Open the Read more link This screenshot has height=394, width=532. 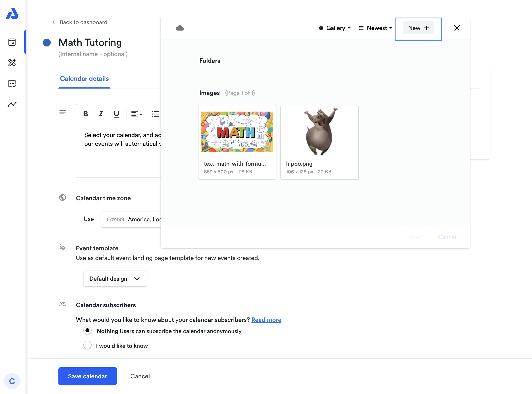[x=266, y=320]
